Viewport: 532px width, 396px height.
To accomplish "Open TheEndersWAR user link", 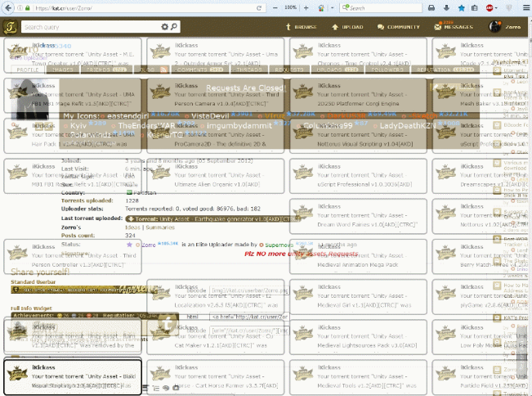I will coord(146,126).
